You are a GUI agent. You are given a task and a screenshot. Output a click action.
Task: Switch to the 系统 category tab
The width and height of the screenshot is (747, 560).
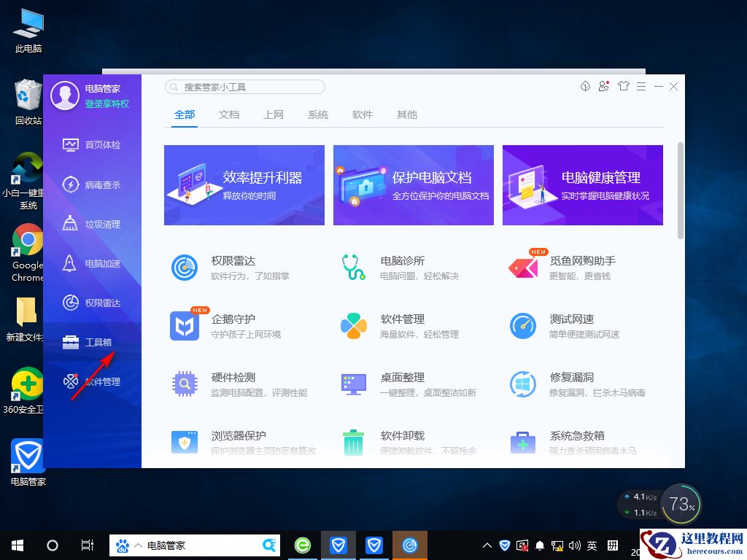click(317, 114)
